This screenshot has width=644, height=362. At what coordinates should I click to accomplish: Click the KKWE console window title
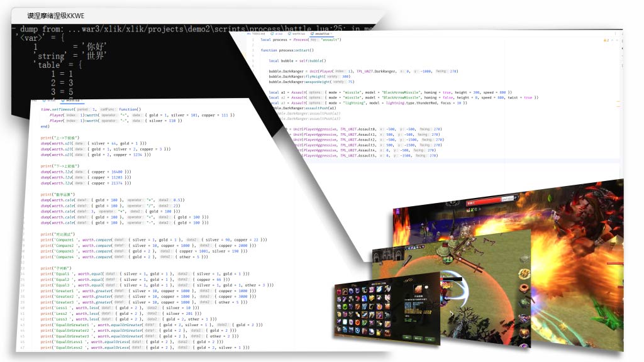(55, 15)
